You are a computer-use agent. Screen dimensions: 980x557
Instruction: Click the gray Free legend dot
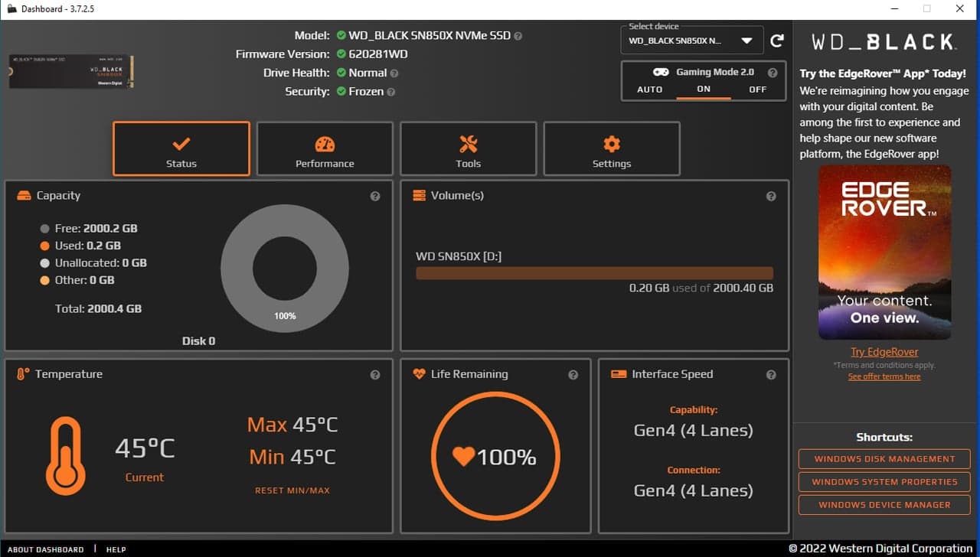(x=45, y=229)
